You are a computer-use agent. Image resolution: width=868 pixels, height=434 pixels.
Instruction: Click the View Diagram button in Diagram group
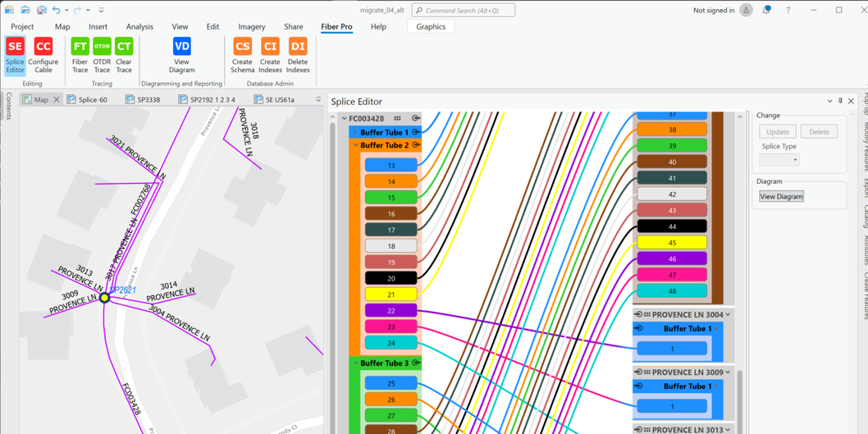tap(781, 196)
